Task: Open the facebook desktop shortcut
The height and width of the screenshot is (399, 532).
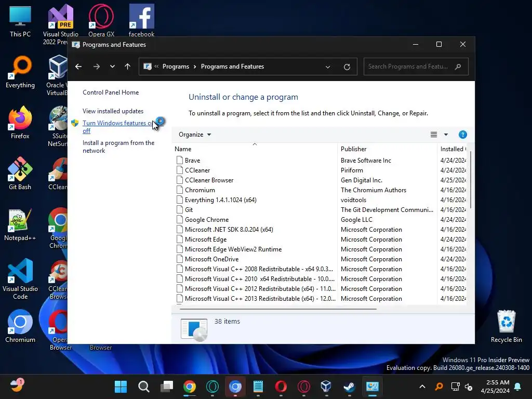Action: click(x=141, y=20)
